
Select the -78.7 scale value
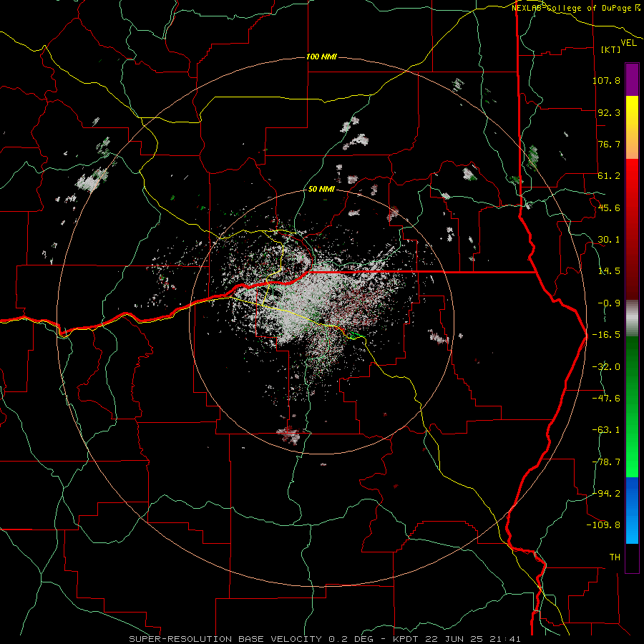pos(606,462)
